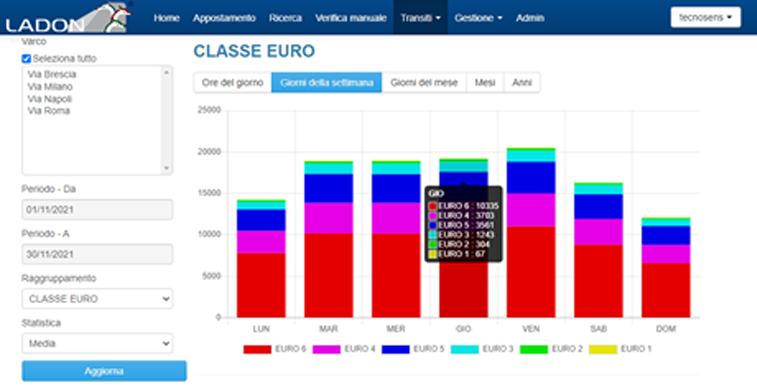Switch to Giorni del mese tab
Screen dimensions: 757x388
[424, 83]
